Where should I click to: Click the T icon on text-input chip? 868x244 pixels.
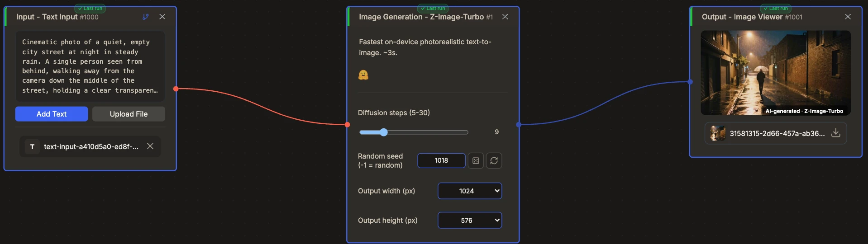pos(32,146)
